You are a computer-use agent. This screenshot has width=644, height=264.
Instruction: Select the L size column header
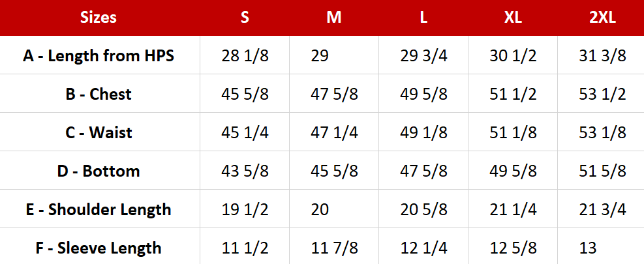(x=423, y=18)
